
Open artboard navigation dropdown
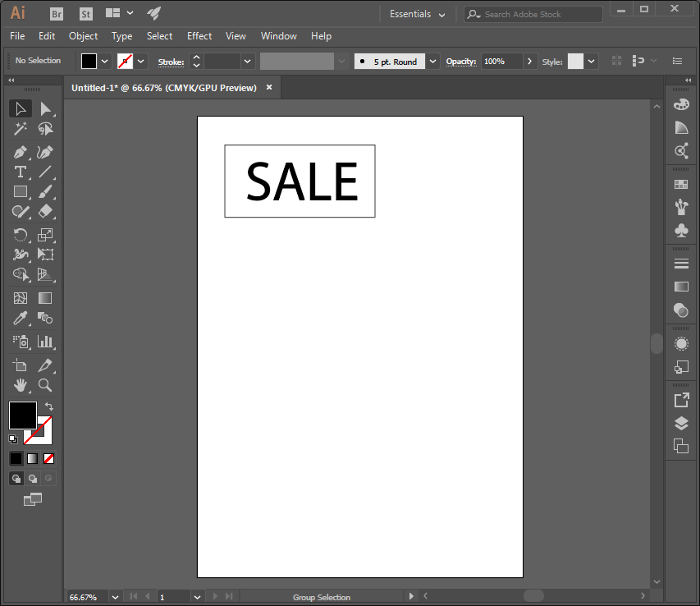coord(197,597)
